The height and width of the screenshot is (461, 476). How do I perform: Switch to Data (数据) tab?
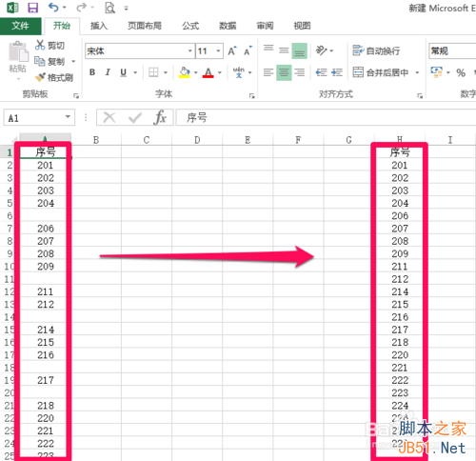tap(228, 26)
